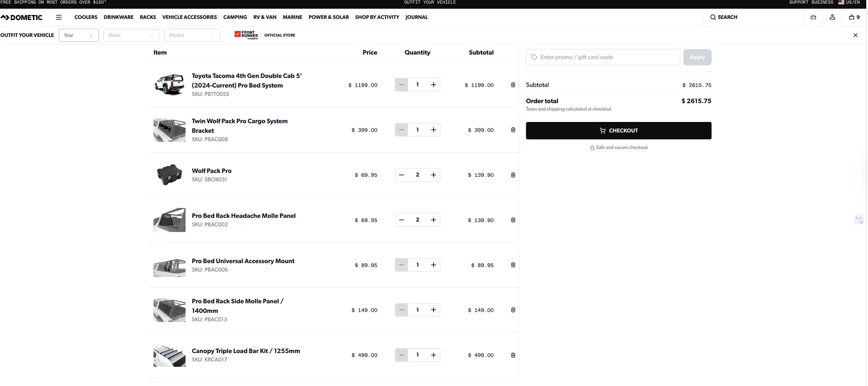The width and height of the screenshot is (868, 386).
Task: Increase Canopy Triple Load Bar Kit quantity
Action: [434, 355]
